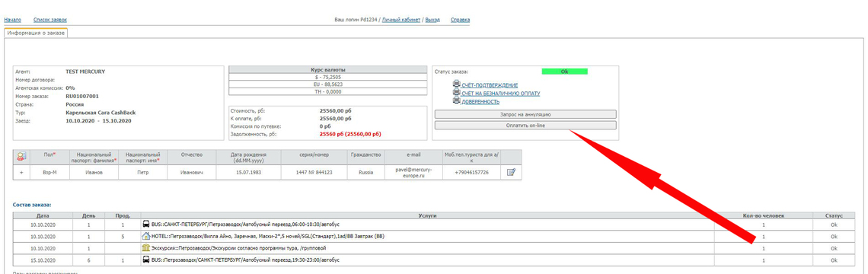Screen dimensions: 868x274
Task: Click the Взр-М gender cell
Action: coord(49,173)
